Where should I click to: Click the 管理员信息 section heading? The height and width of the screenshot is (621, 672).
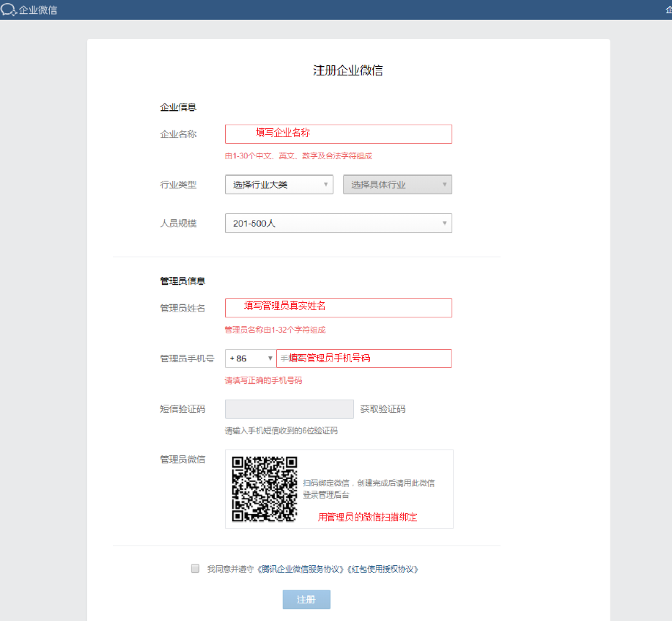(x=182, y=281)
